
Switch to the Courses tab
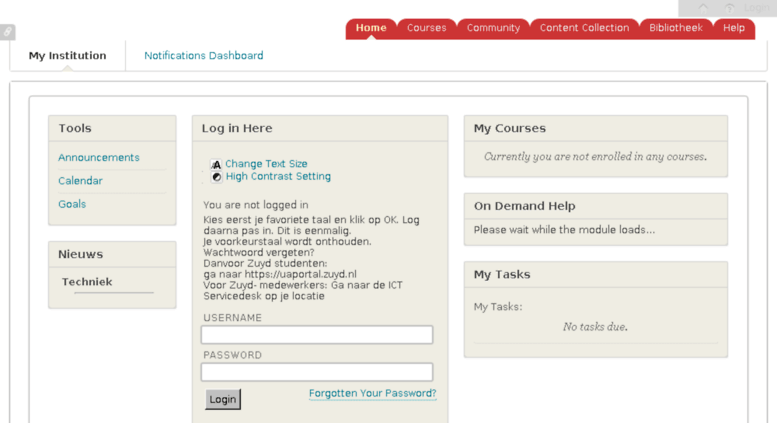pos(427,28)
